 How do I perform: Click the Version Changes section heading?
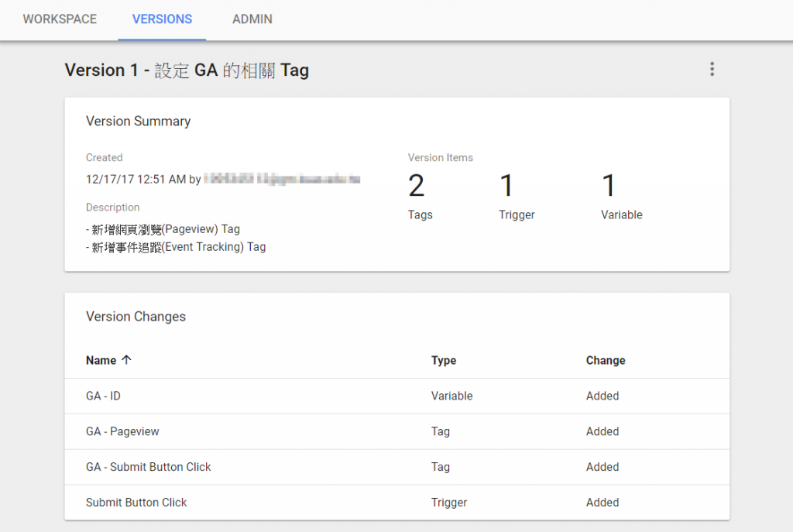click(x=136, y=317)
